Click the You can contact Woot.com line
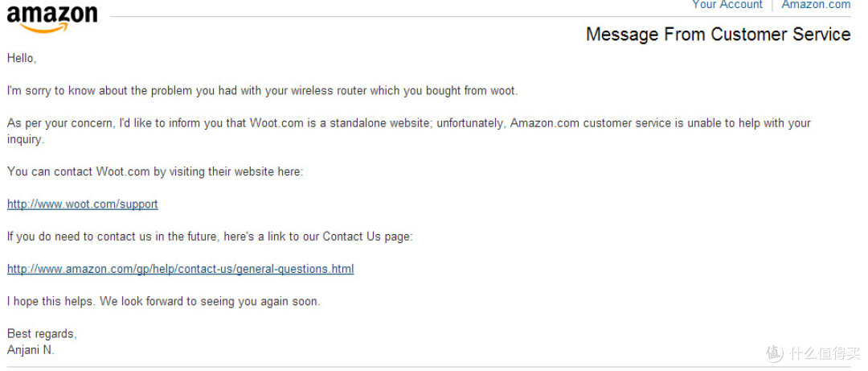 (155, 172)
